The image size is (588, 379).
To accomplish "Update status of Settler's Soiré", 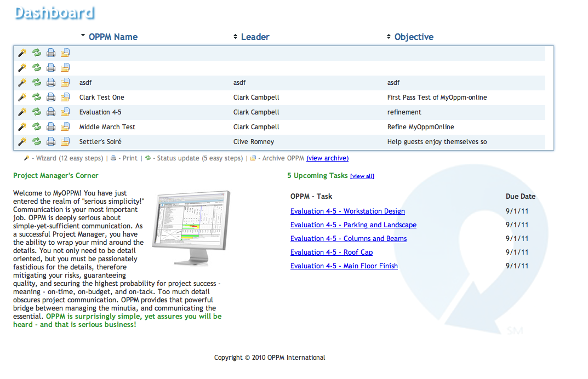I will 36,142.
